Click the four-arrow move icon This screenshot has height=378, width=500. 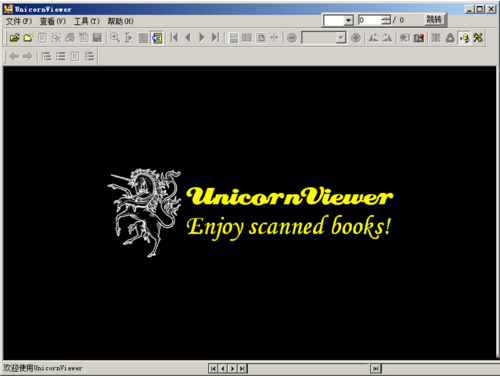point(274,38)
